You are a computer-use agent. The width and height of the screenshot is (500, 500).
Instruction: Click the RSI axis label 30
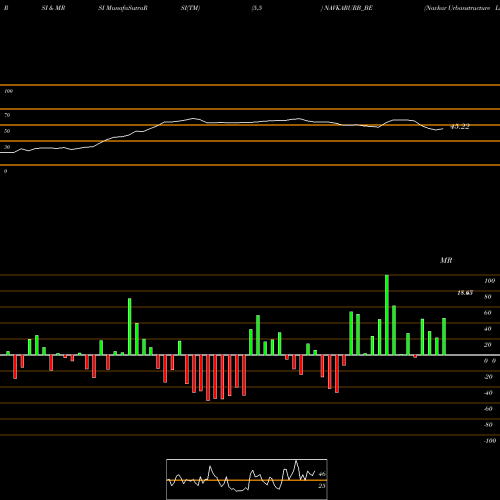click(7, 147)
